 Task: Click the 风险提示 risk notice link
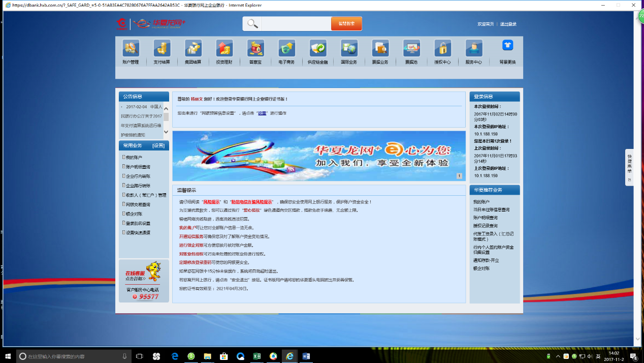click(212, 202)
